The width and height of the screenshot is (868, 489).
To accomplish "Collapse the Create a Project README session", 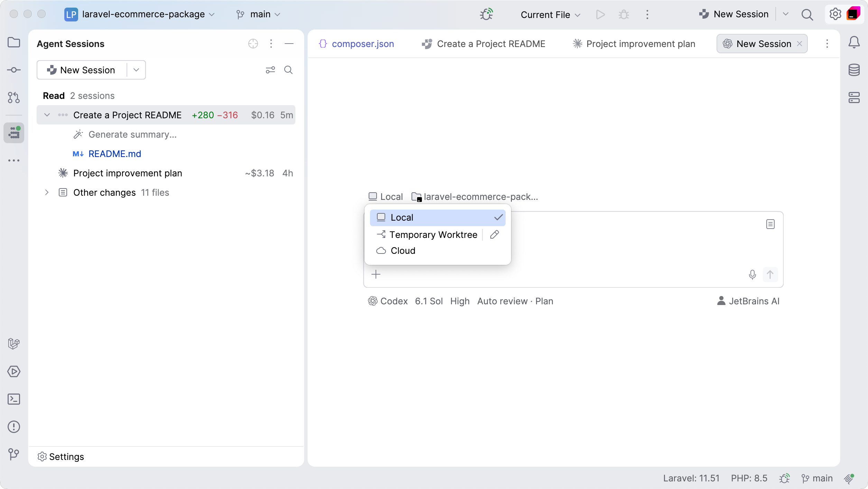I will 47,115.
